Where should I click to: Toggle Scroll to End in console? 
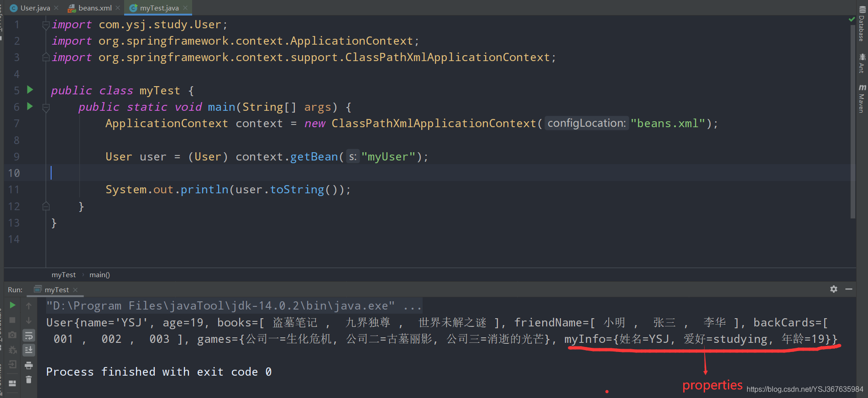[x=29, y=350]
